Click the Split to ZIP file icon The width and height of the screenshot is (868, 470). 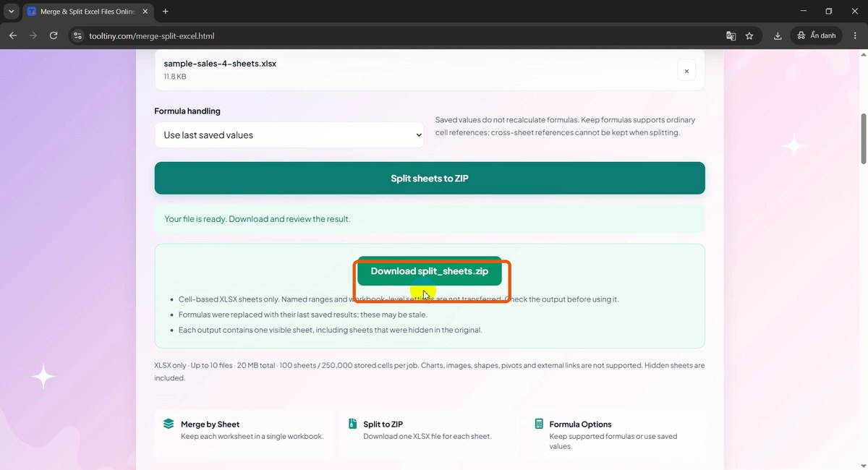click(353, 424)
